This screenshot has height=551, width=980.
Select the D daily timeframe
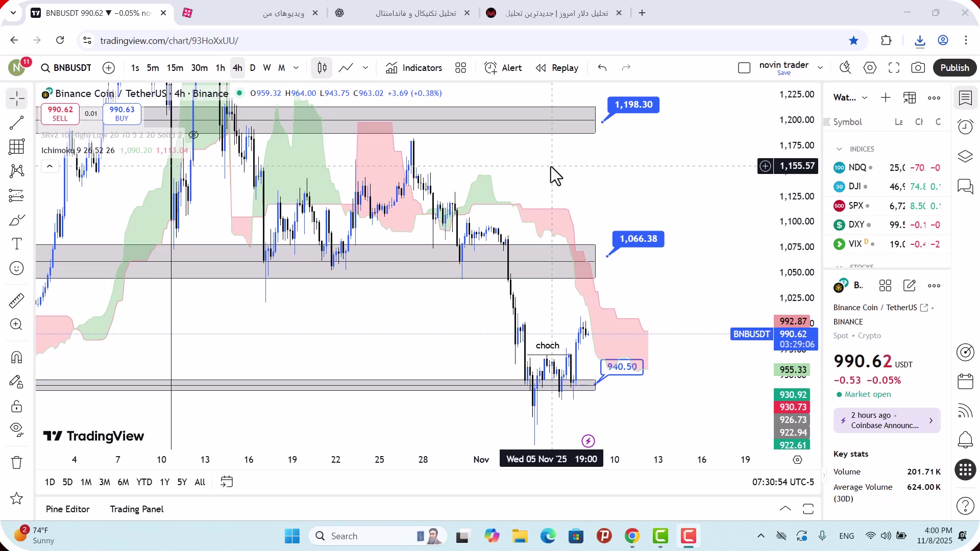252,68
